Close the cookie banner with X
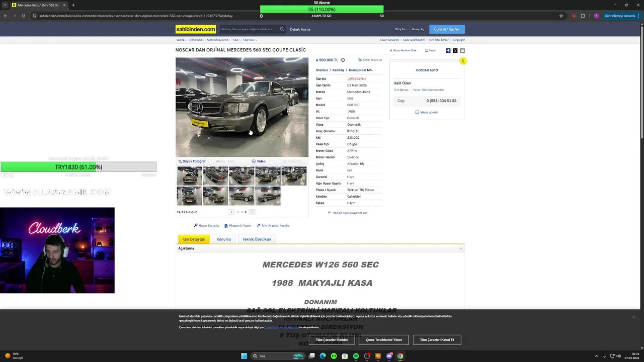 [633, 317]
